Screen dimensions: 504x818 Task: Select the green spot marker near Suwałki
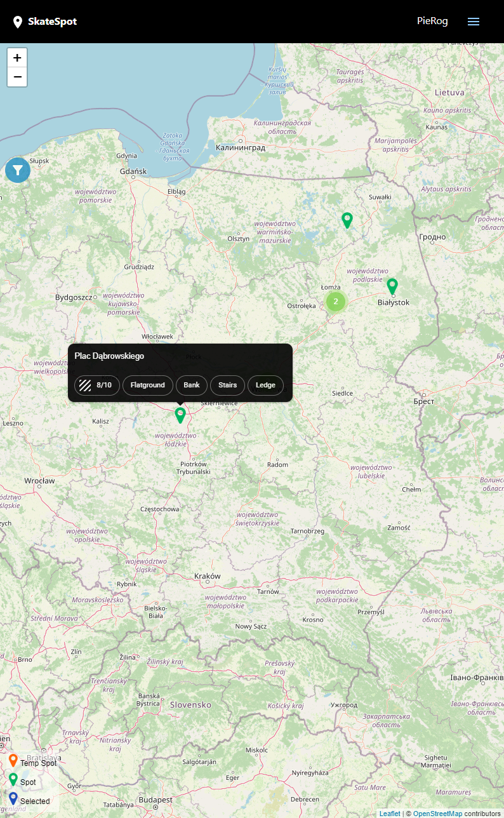[x=347, y=220]
